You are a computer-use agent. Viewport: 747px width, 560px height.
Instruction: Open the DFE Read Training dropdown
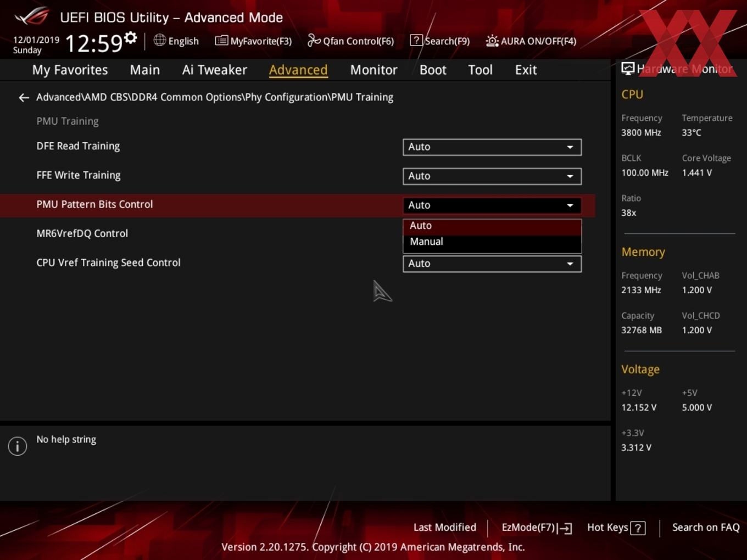point(492,147)
